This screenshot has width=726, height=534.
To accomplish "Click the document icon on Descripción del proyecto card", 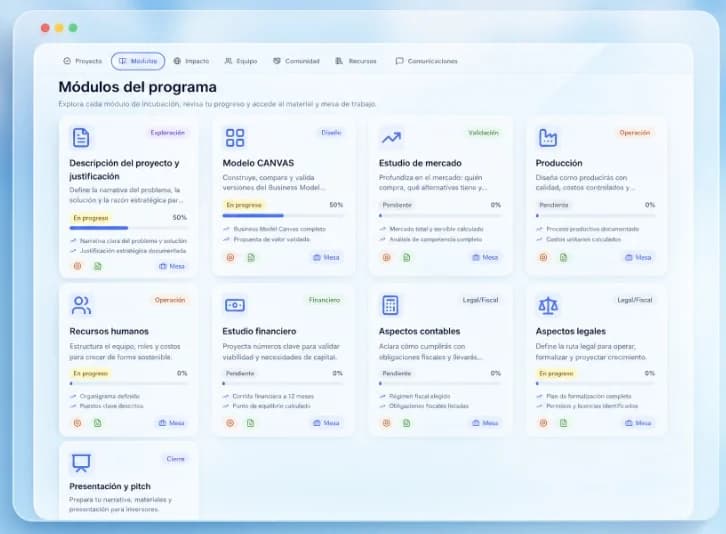I will (x=81, y=138).
